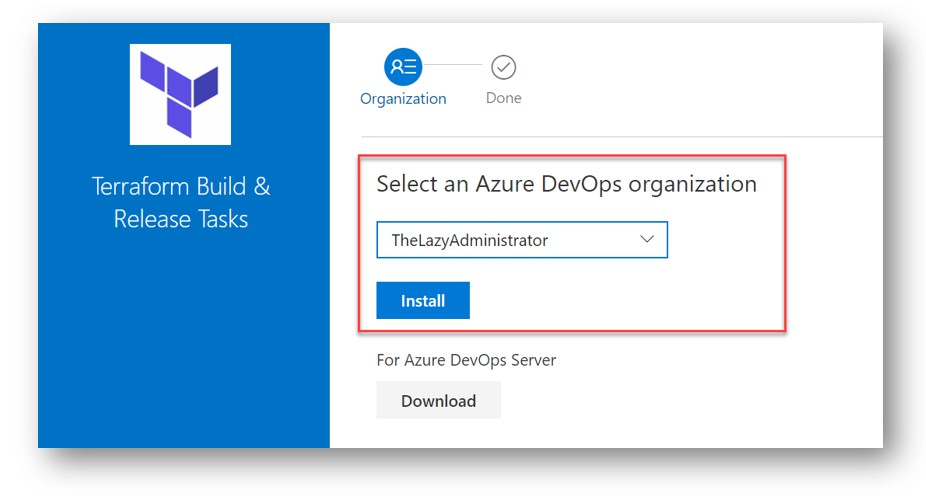Image resolution: width=926 pixels, height=500 pixels.
Task: Click the Terraform logo image
Action: [180, 94]
